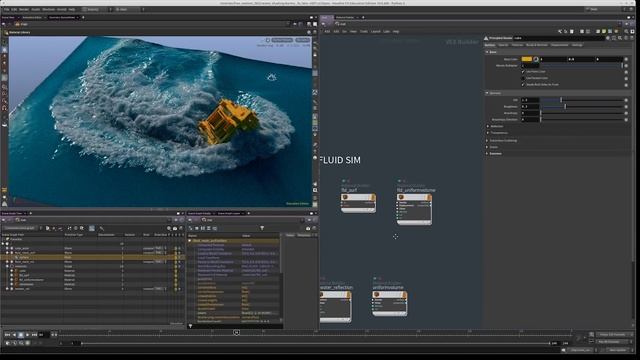
Task: Toggle the Use Point Color checkbox
Action: pos(523,71)
